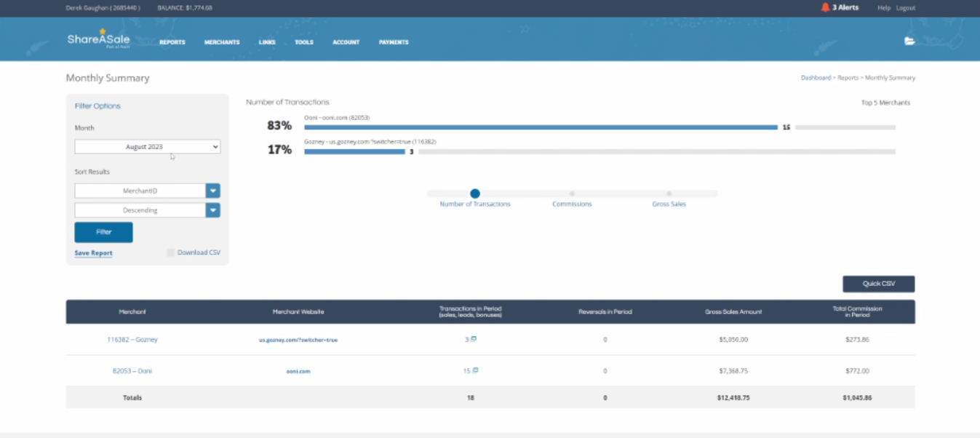980x438 pixels.
Task: Open the 82053 – Ooni merchant link
Action: click(x=132, y=371)
